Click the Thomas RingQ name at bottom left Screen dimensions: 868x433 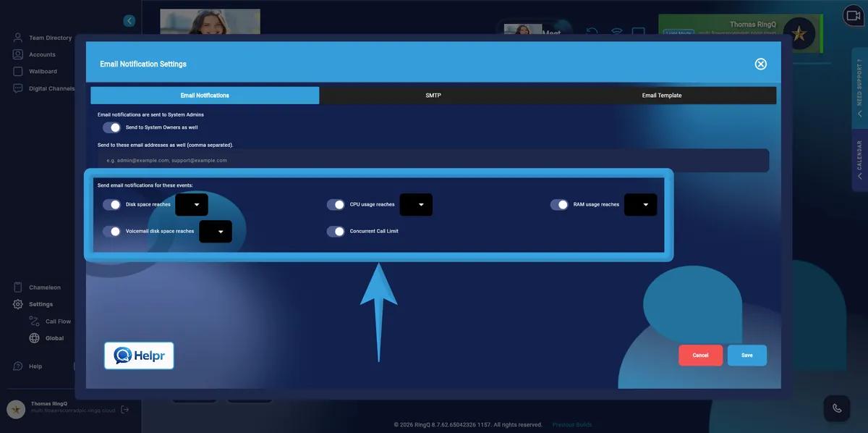[49, 404]
